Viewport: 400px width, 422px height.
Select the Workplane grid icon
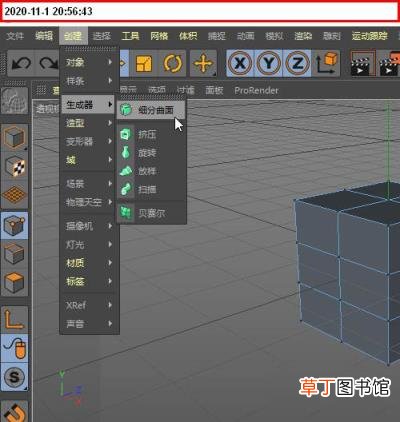click(14, 194)
